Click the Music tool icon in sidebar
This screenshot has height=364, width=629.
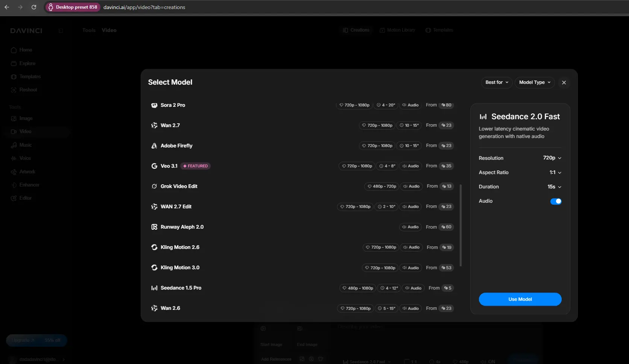click(14, 145)
